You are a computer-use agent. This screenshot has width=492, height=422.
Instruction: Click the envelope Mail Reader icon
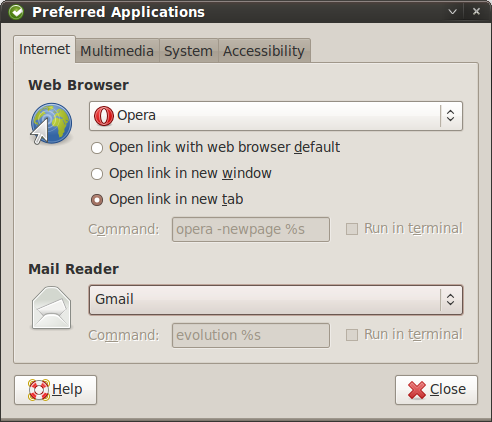[51, 307]
